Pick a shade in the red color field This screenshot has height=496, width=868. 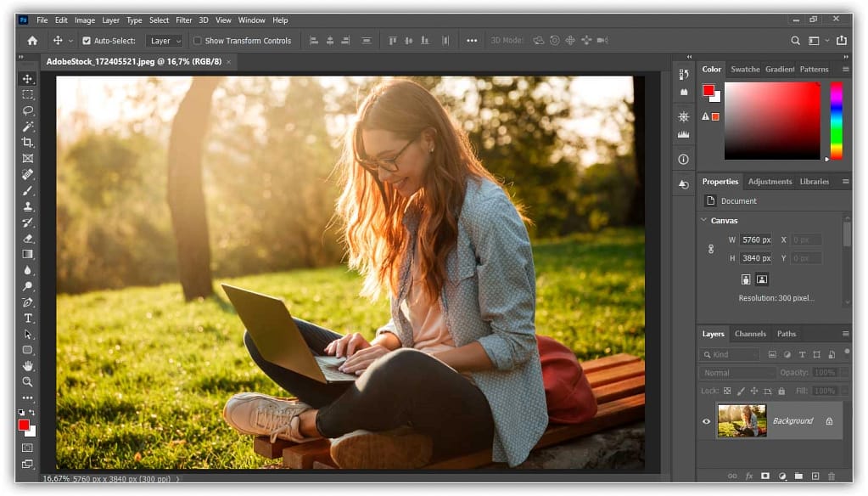[x=772, y=121]
